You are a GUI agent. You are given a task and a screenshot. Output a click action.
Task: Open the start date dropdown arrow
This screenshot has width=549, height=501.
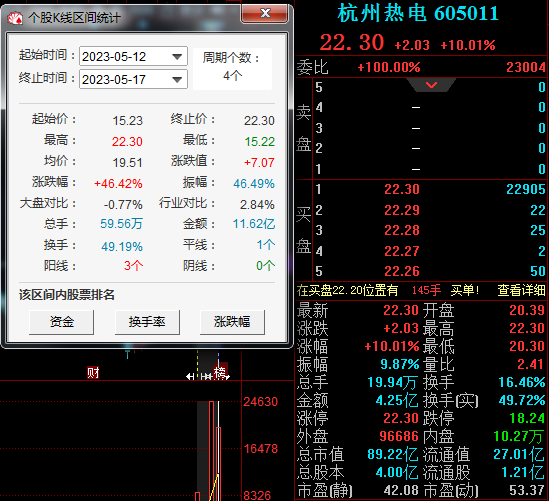(177, 57)
